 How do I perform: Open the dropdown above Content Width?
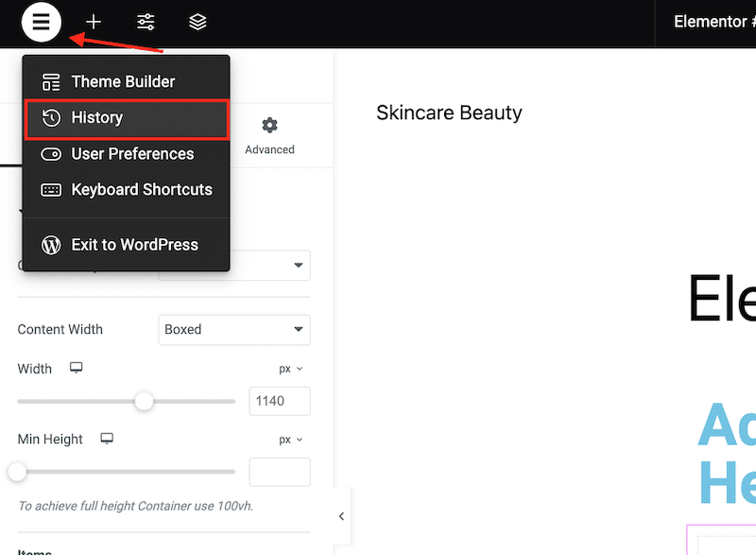[x=270, y=265]
